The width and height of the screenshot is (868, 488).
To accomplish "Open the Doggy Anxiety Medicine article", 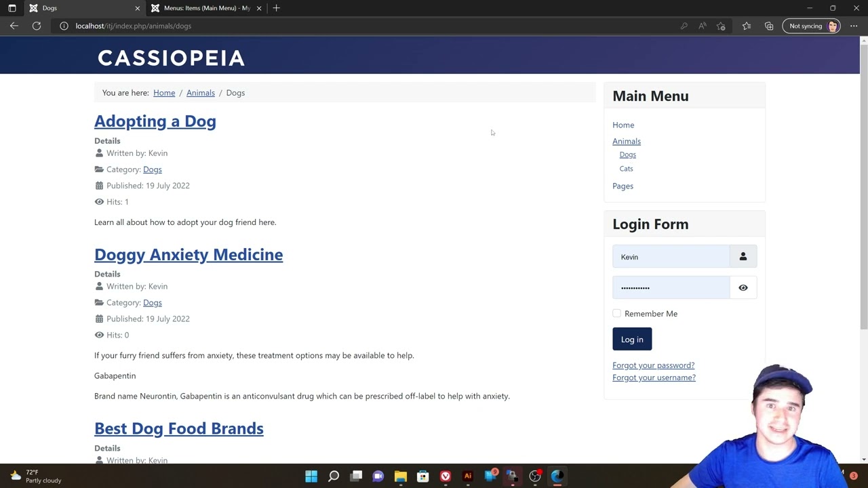I will (189, 255).
